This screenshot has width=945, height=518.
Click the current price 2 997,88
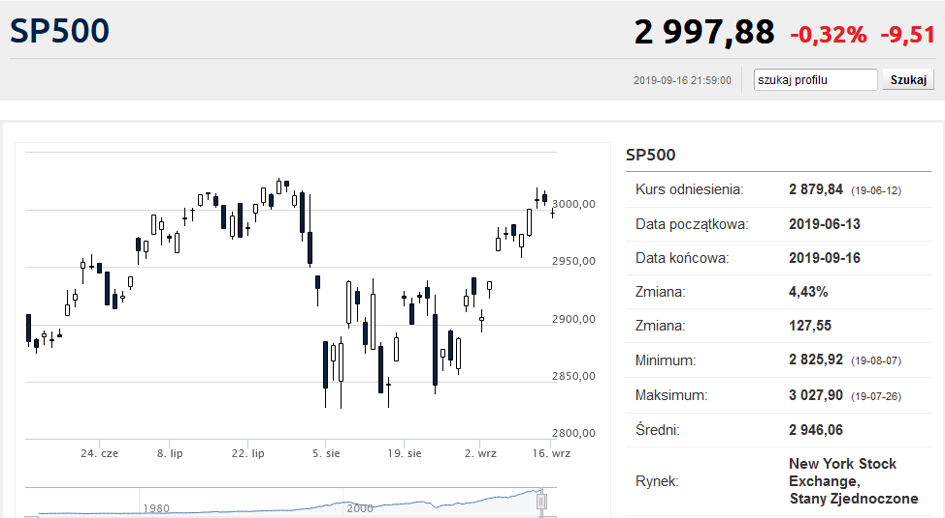[x=704, y=32]
